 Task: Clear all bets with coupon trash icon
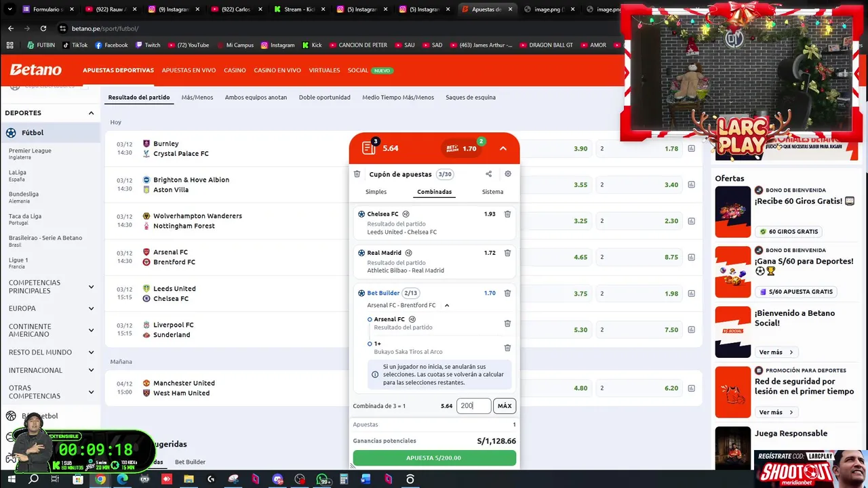[x=357, y=174]
